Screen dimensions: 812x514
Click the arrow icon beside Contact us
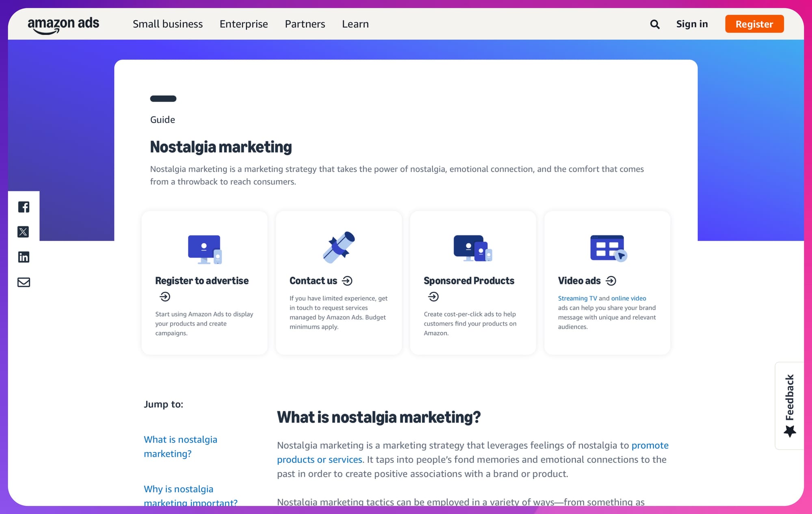pos(347,281)
